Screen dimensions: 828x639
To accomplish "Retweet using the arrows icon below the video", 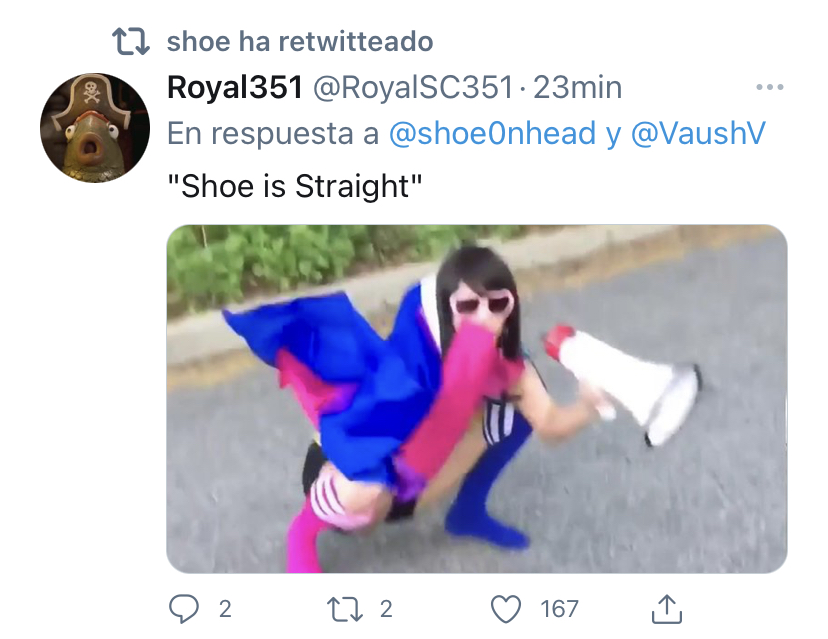I will coord(345,609).
